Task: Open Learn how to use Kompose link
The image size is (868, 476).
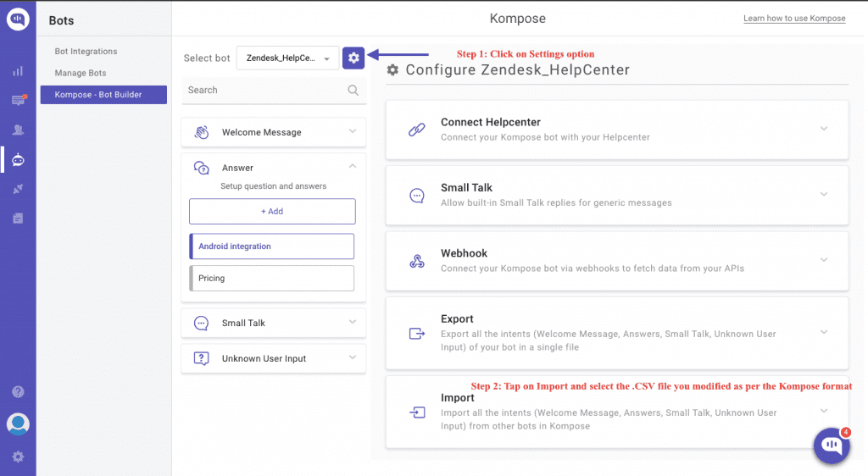Action: point(794,19)
